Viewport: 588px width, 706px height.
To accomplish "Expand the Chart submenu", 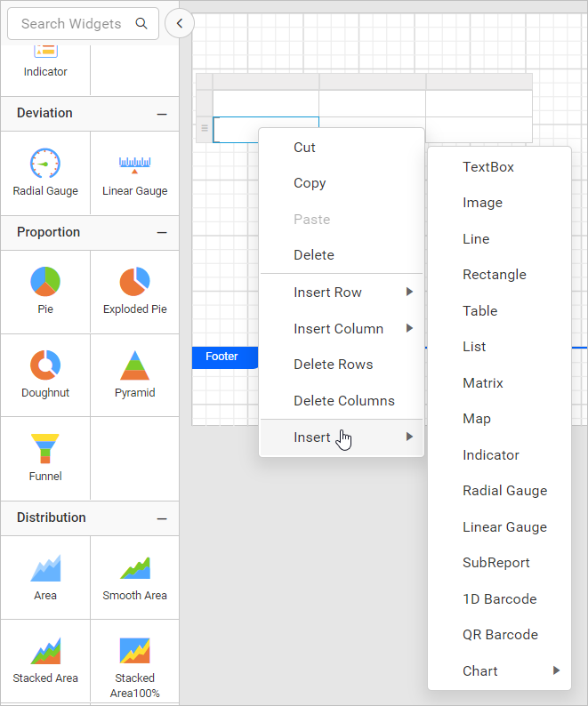I will [499, 671].
